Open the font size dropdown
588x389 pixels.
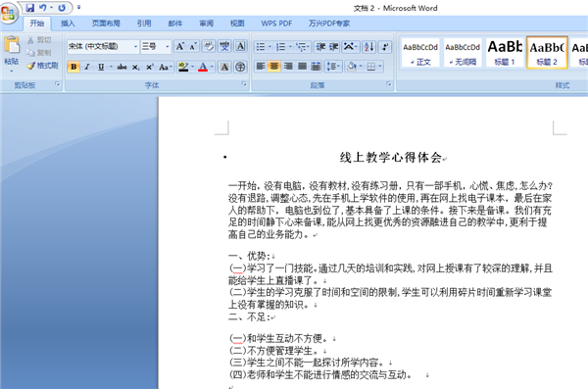click(x=168, y=46)
